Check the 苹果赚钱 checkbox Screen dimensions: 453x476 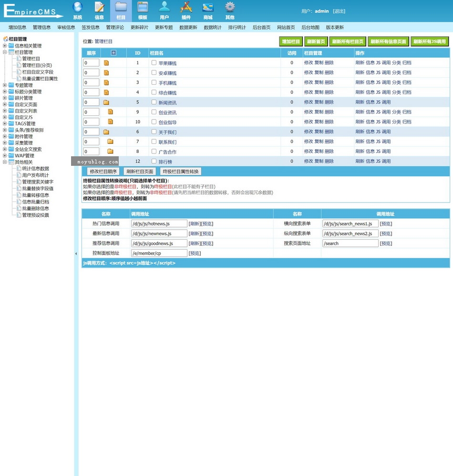(154, 62)
